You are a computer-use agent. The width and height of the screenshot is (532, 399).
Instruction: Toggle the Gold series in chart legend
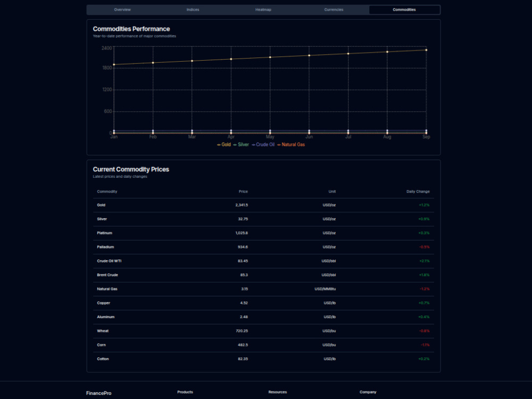224,145
